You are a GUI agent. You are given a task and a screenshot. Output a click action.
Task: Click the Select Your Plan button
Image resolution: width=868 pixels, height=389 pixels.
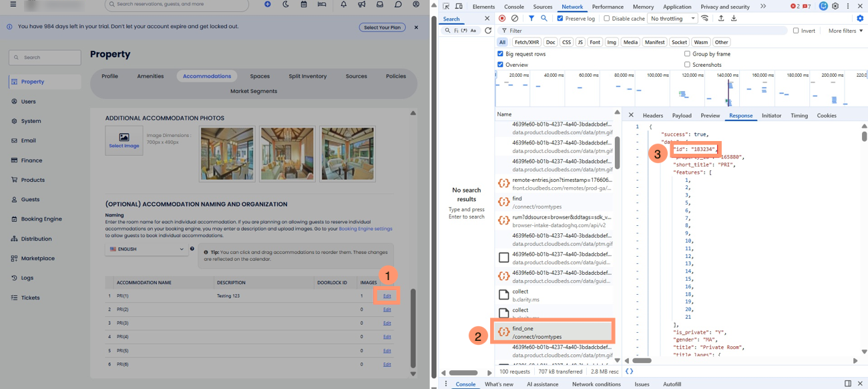point(382,27)
